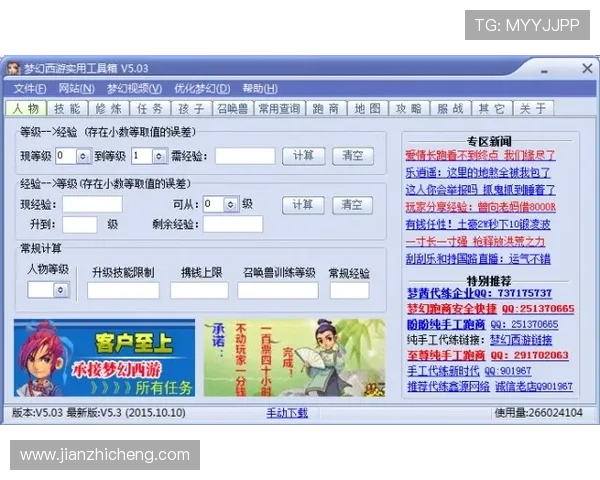Switch to the 其它 tab
Screen dimensions: 600x480
[x=492, y=109]
